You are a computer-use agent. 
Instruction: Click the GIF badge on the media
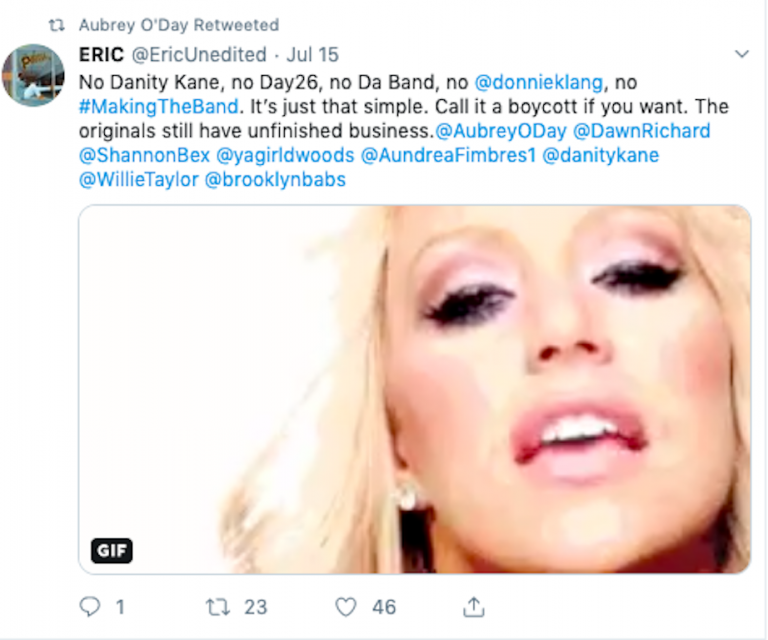click(x=112, y=551)
